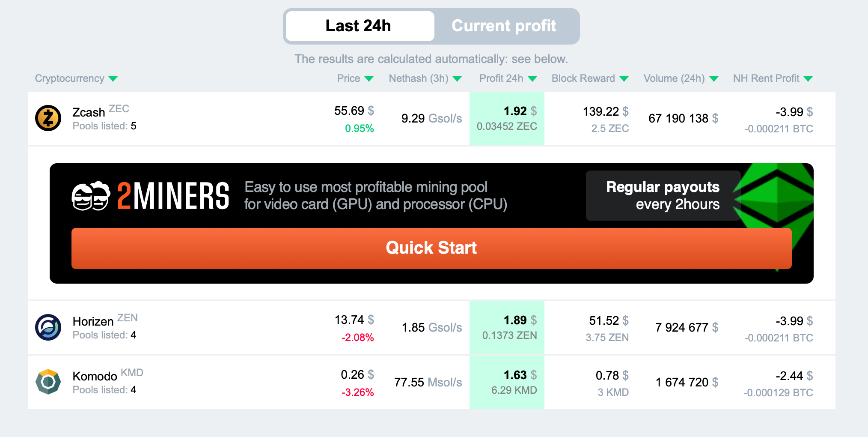Sort by Profit 24h arrow
Screen dimensions: 868x437
pos(532,79)
